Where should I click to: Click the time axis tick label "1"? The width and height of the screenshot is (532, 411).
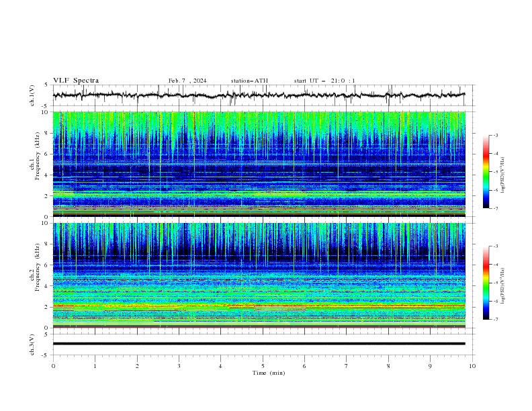tap(95, 366)
